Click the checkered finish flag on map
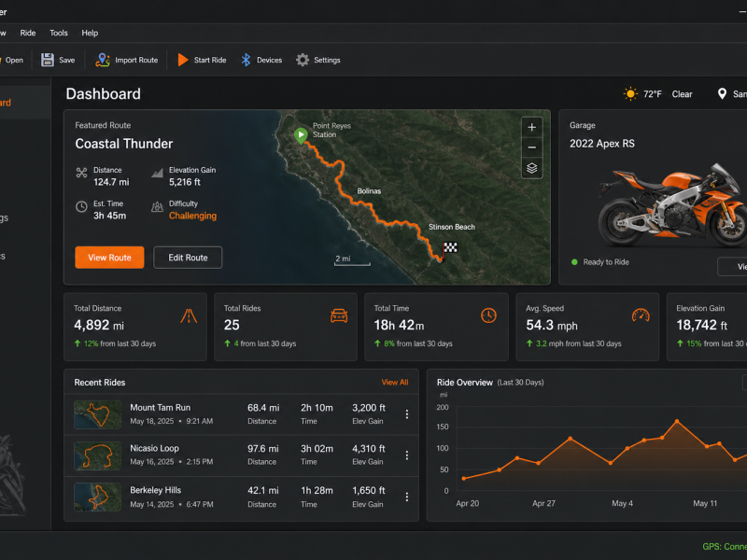This screenshot has width=747, height=560. point(450,247)
